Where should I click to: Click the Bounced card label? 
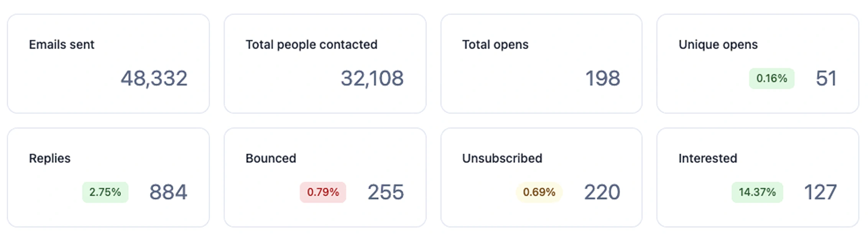[271, 158]
